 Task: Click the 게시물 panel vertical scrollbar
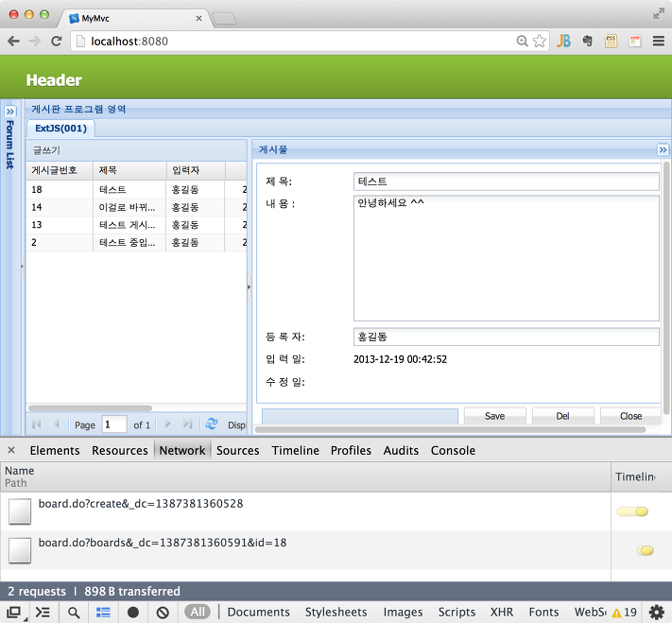pyautogui.click(x=666, y=287)
